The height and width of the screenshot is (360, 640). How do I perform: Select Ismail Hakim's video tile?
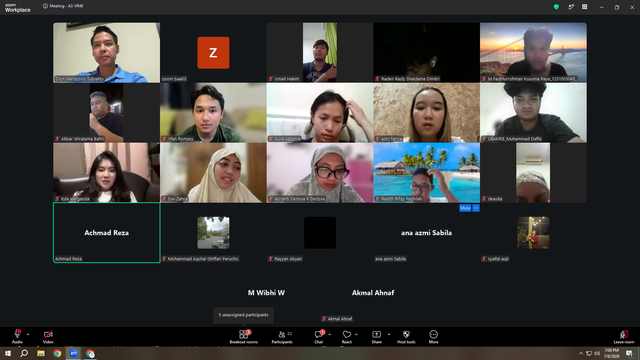(x=320, y=52)
